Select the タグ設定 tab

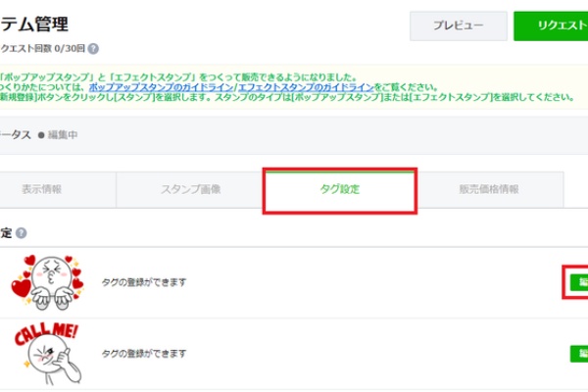click(340, 190)
